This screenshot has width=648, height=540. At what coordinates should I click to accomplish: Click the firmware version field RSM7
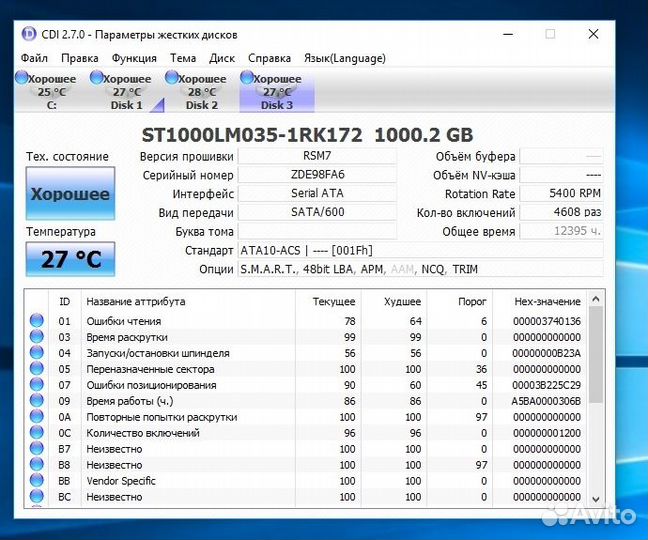click(317, 156)
